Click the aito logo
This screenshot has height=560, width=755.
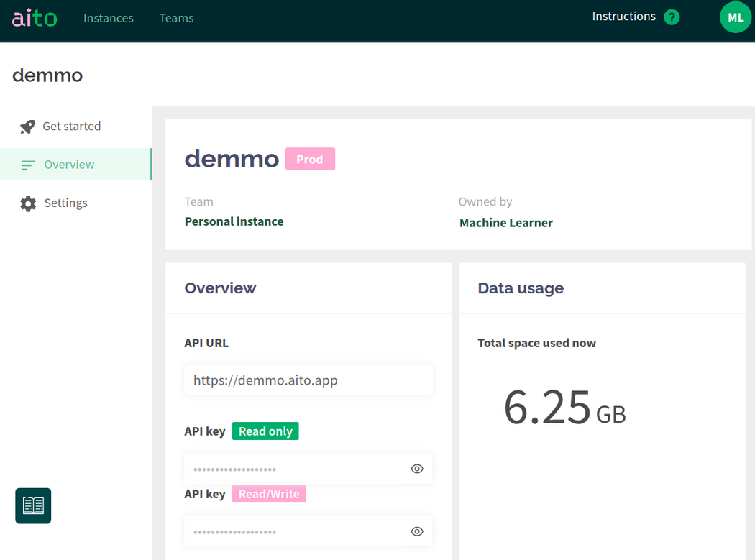pyautogui.click(x=35, y=18)
